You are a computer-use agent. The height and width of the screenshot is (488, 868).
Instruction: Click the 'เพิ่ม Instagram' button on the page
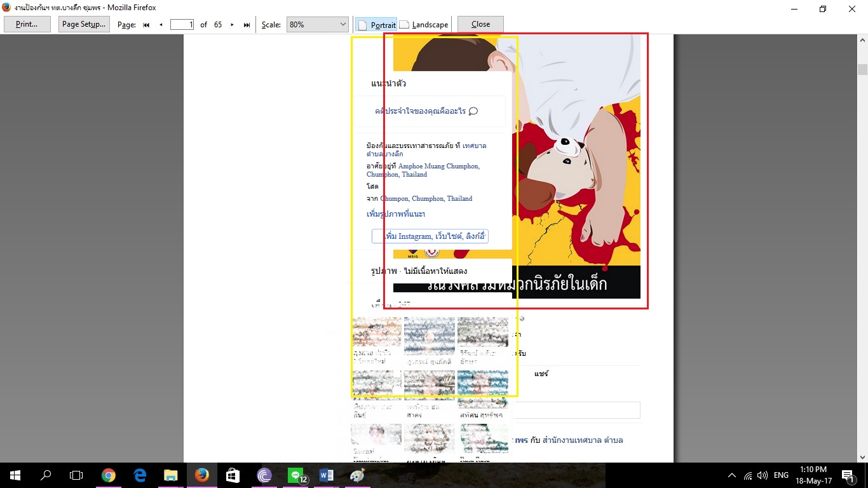pyautogui.click(x=430, y=236)
